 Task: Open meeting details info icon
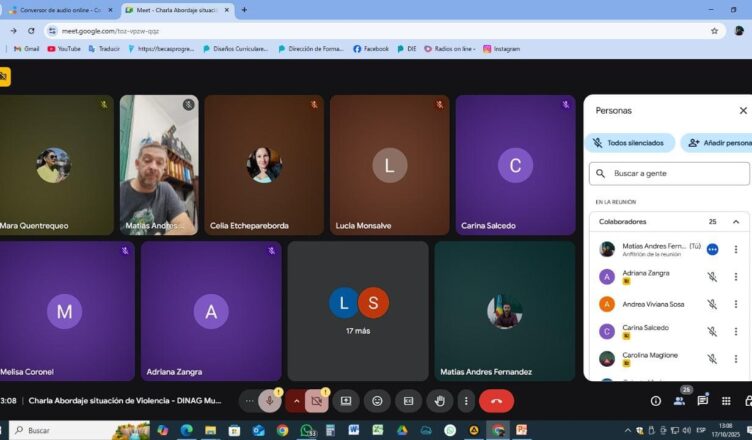(656, 401)
